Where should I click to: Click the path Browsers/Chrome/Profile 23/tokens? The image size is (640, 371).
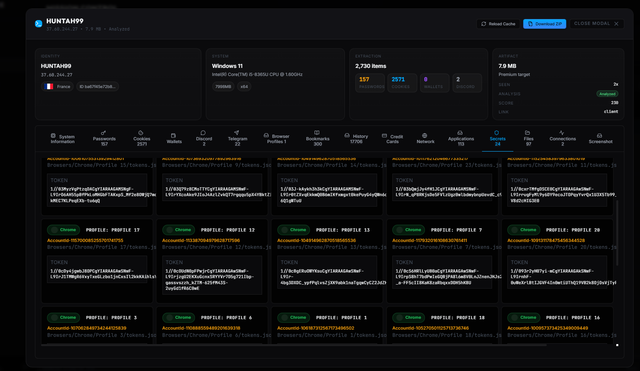447,165
